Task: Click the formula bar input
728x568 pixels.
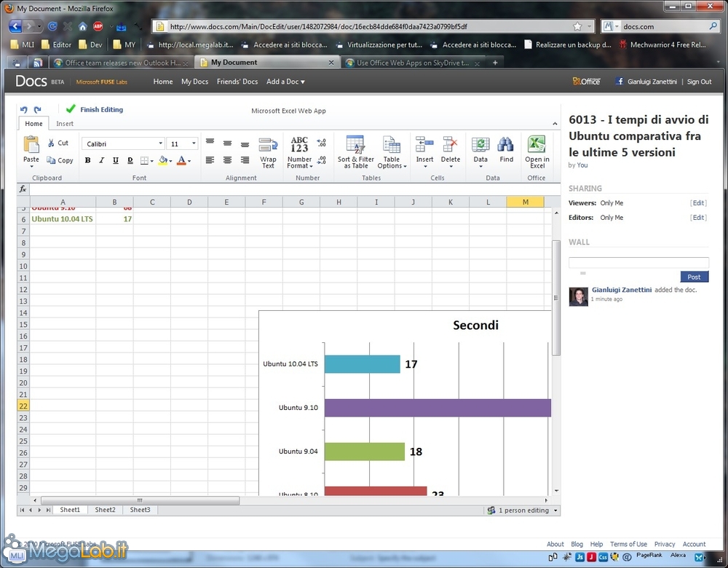Action: pyautogui.click(x=294, y=189)
